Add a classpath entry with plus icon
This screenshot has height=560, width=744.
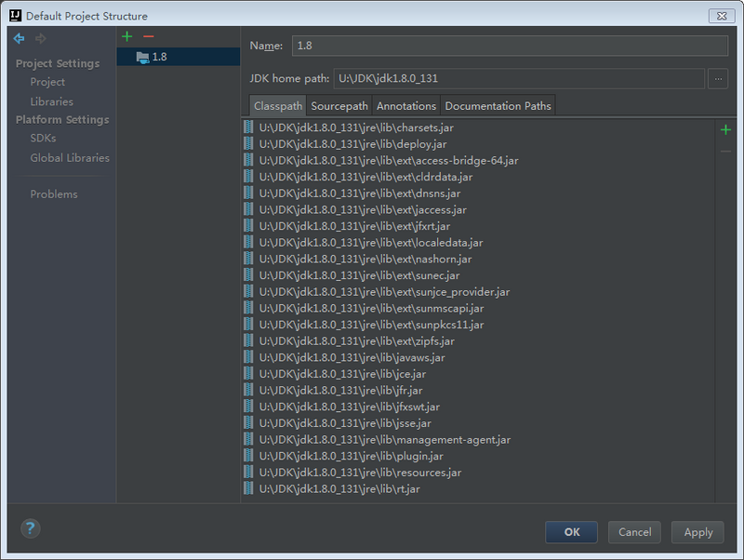point(725,129)
